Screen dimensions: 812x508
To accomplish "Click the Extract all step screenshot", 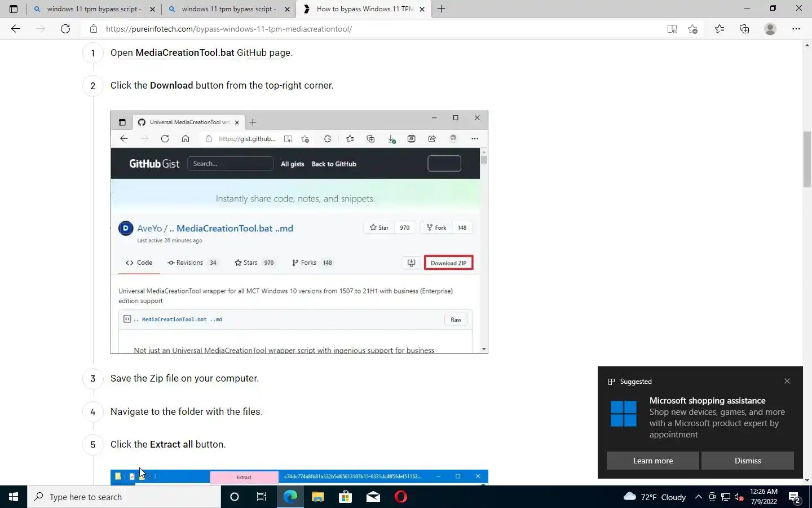I will click(x=299, y=477).
